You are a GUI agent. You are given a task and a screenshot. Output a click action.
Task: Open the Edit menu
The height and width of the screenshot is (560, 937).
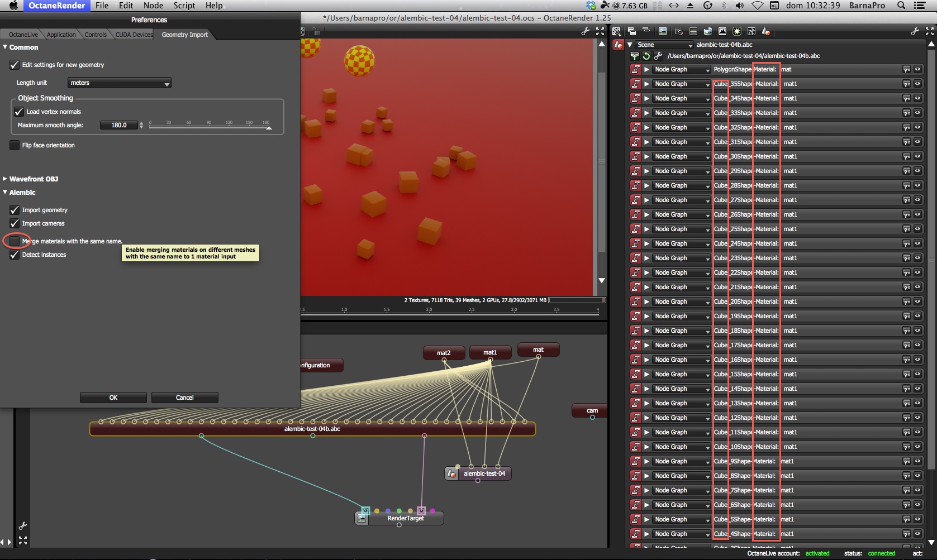coord(126,6)
